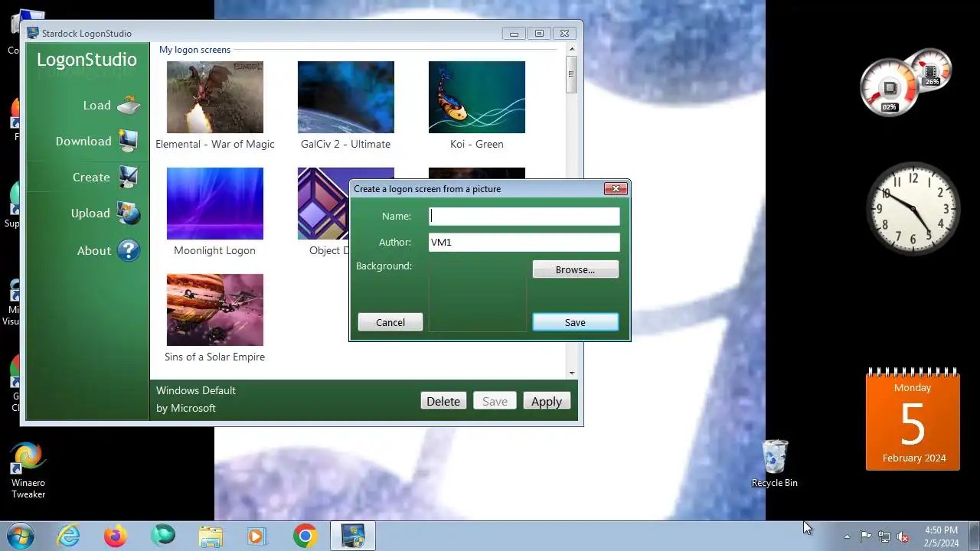The width and height of the screenshot is (980, 551).
Task: Click the analog clock gadget
Action: point(913,208)
